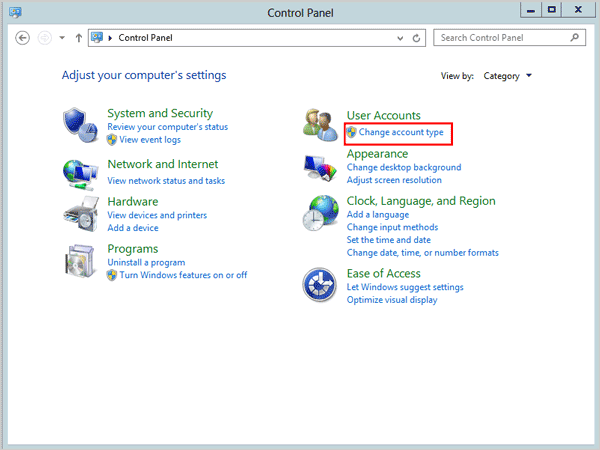
Task: Select Set the time and date
Action: coord(388,240)
